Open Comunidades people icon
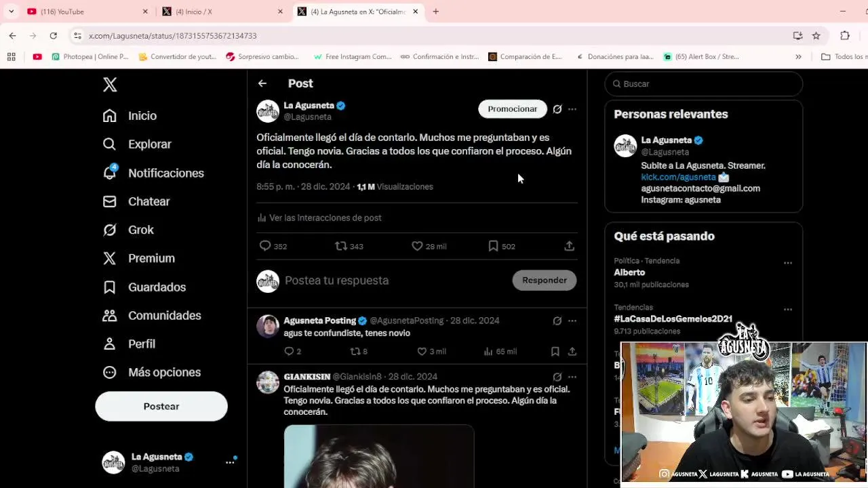Image resolution: width=868 pixels, height=488 pixels. (x=109, y=316)
